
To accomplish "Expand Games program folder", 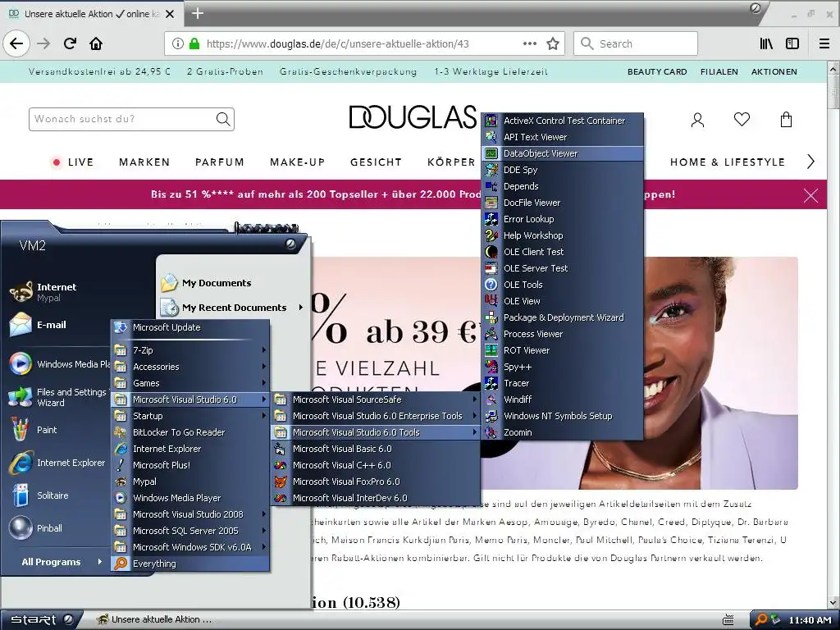I will (190, 383).
